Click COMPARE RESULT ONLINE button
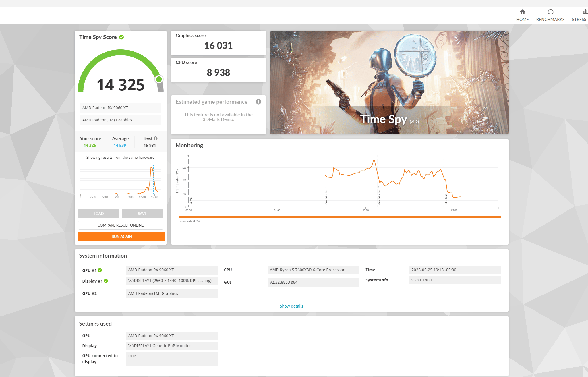Image resolution: width=588 pixels, height=377 pixels. point(121,225)
